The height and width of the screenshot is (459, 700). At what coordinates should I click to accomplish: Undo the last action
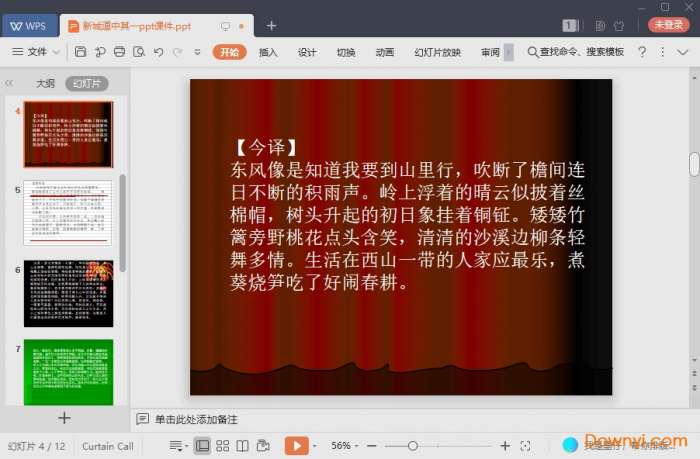point(158,52)
